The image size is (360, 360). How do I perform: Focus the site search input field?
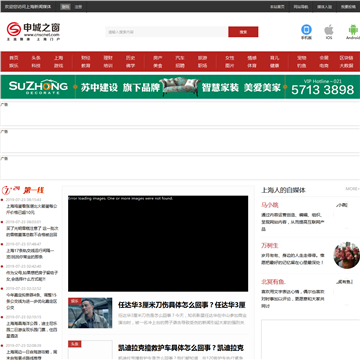[167, 32]
